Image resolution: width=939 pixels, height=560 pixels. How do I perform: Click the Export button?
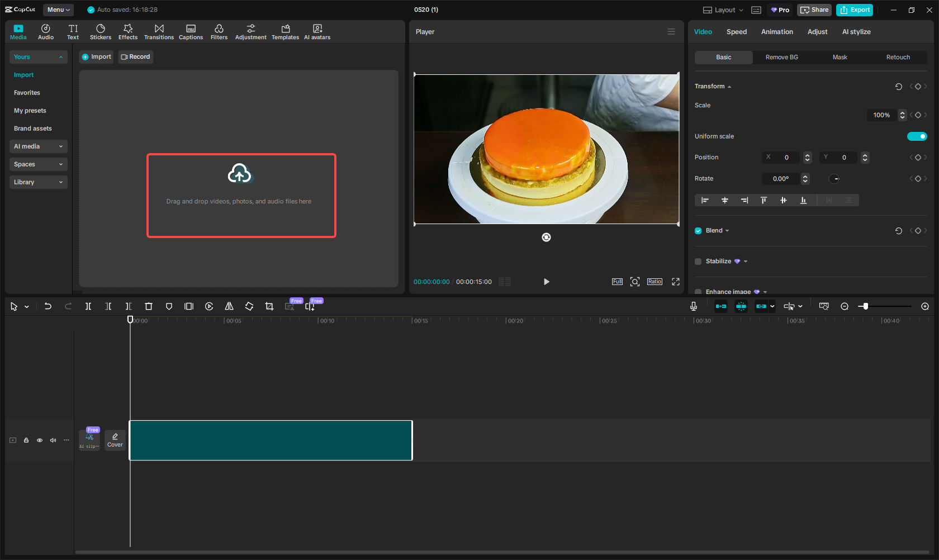pos(855,10)
